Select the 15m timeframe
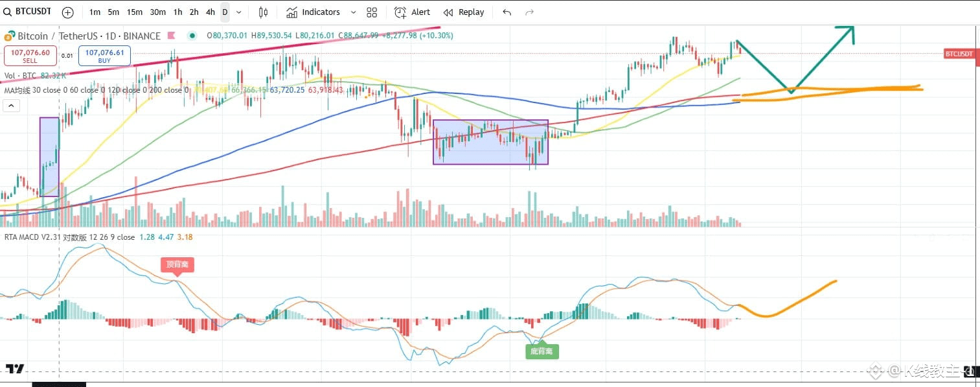 (135, 12)
